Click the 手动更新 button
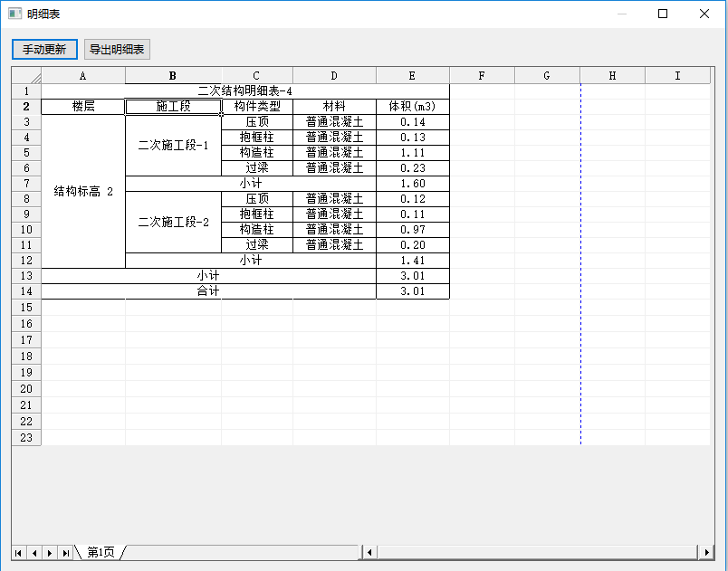Screen dimensions: 728x571 tap(44, 49)
